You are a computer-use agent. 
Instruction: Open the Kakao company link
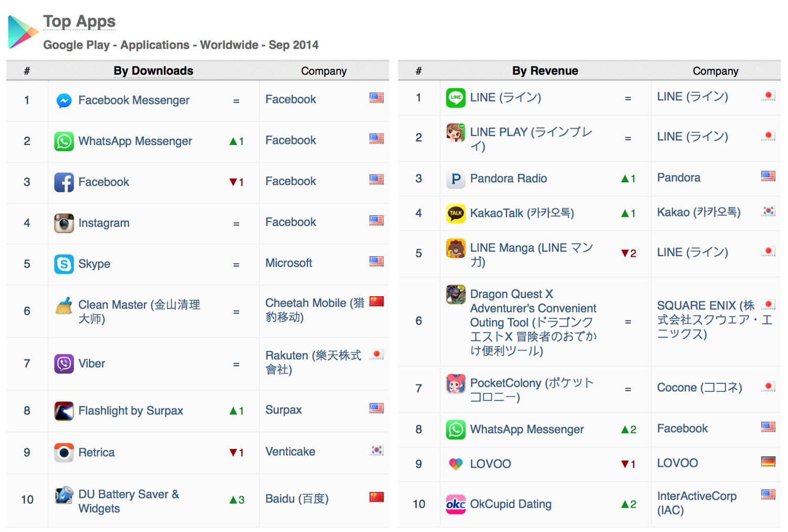click(699, 213)
